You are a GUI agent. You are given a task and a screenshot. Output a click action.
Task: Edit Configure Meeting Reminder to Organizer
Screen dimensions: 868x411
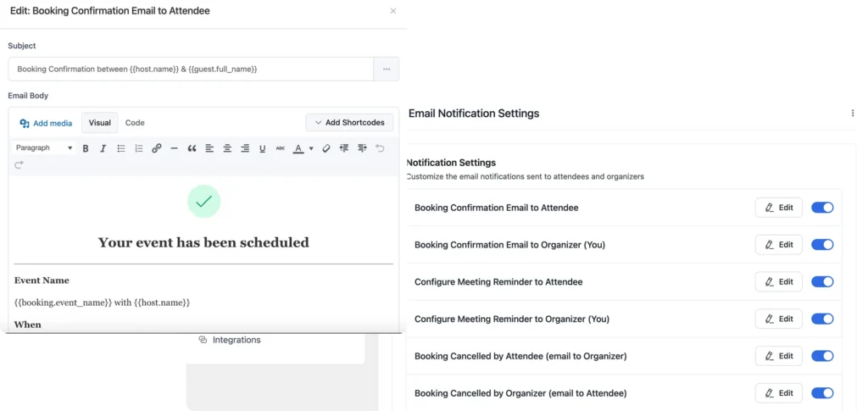point(778,319)
